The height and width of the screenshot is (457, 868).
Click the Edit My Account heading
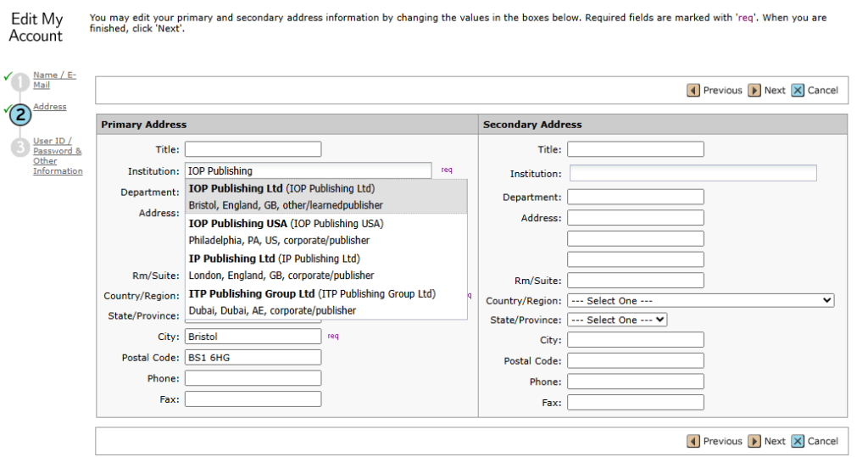[x=36, y=27]
